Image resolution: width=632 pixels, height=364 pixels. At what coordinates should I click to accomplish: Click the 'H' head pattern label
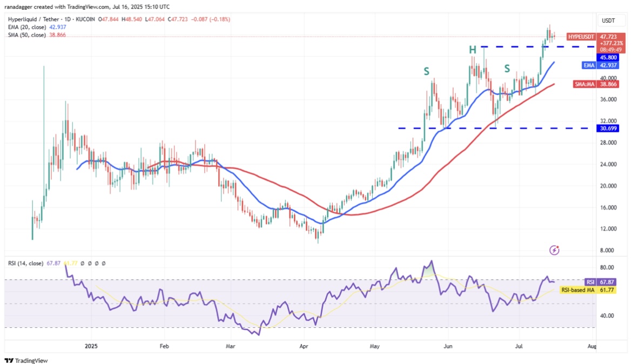pos(472,50)
